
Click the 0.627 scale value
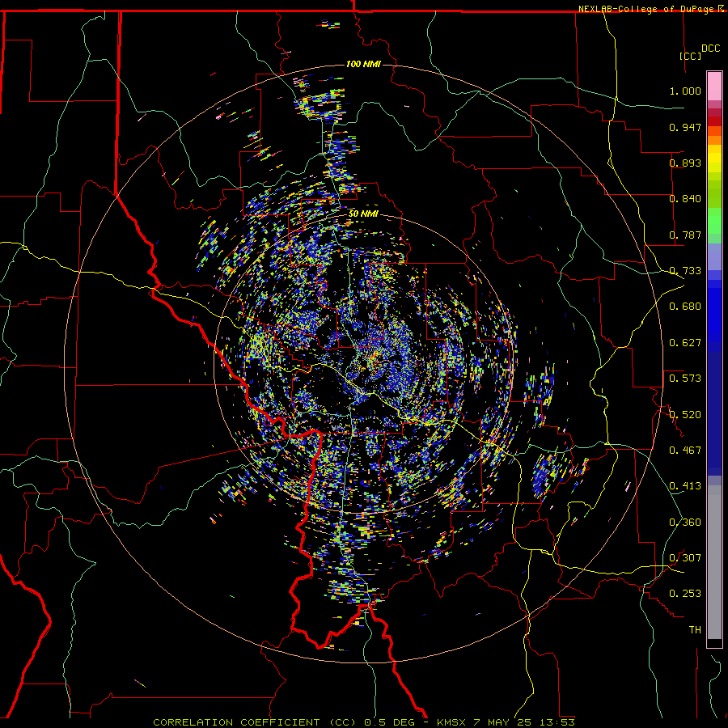click(x=685, y=343)
